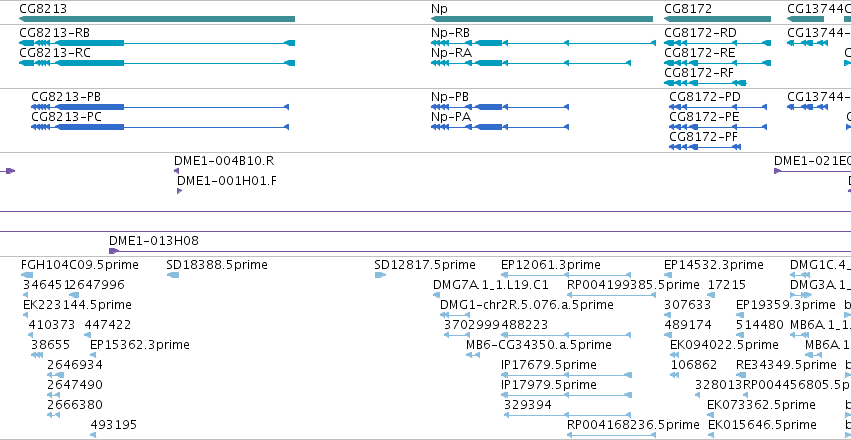Click the RP004168236.5prime feature

[x=612, y=435]
